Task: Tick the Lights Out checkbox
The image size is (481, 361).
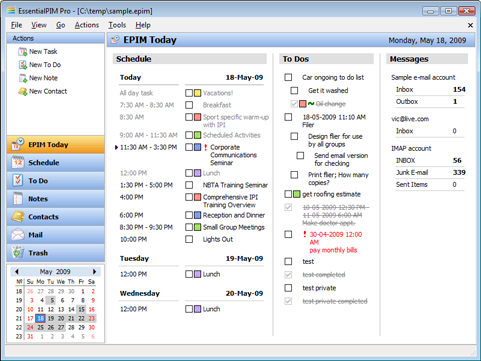Action: pos(189,239)
